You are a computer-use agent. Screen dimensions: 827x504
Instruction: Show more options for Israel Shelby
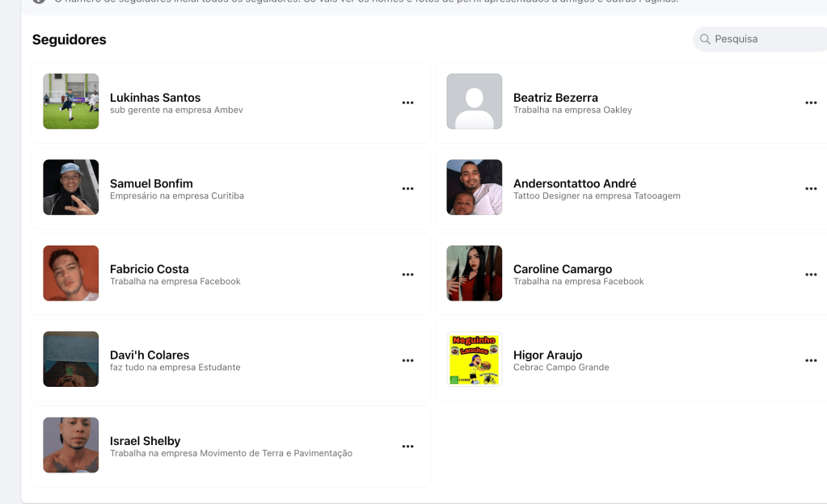[x=407, y=446]
